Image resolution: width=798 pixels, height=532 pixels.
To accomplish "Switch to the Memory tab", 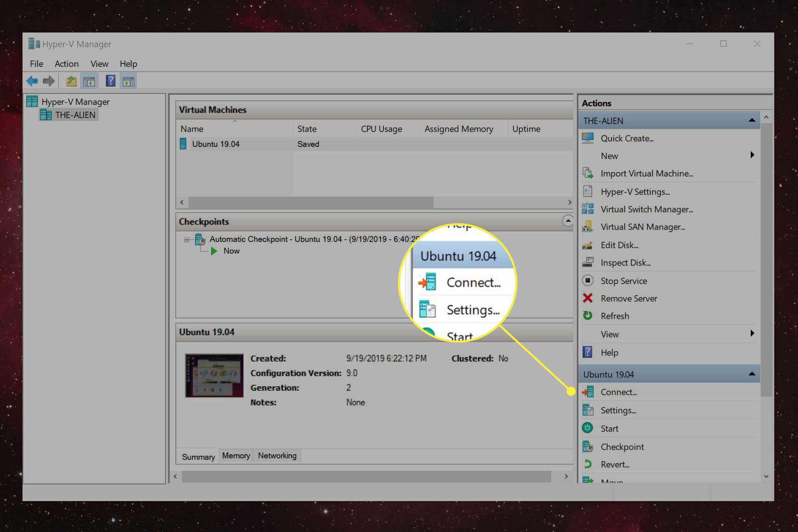I will (x=236, y=456).
